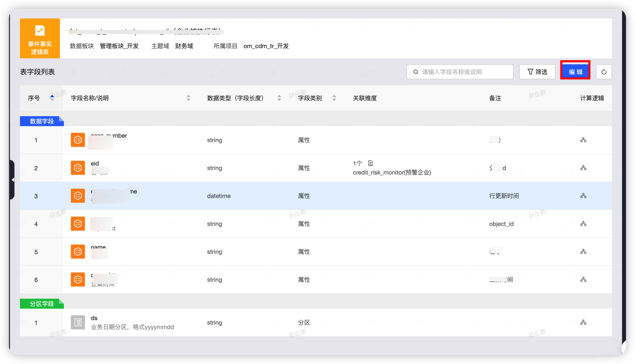
Task: Click the blue 编辑 button
Action: 575,72
